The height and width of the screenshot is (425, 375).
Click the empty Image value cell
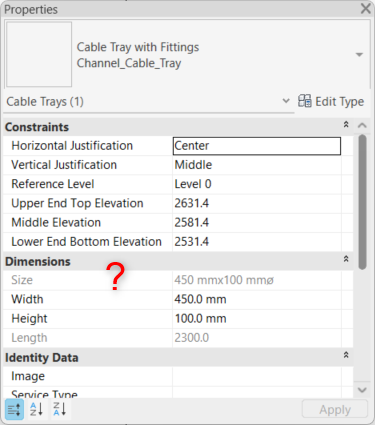[257, 376]
